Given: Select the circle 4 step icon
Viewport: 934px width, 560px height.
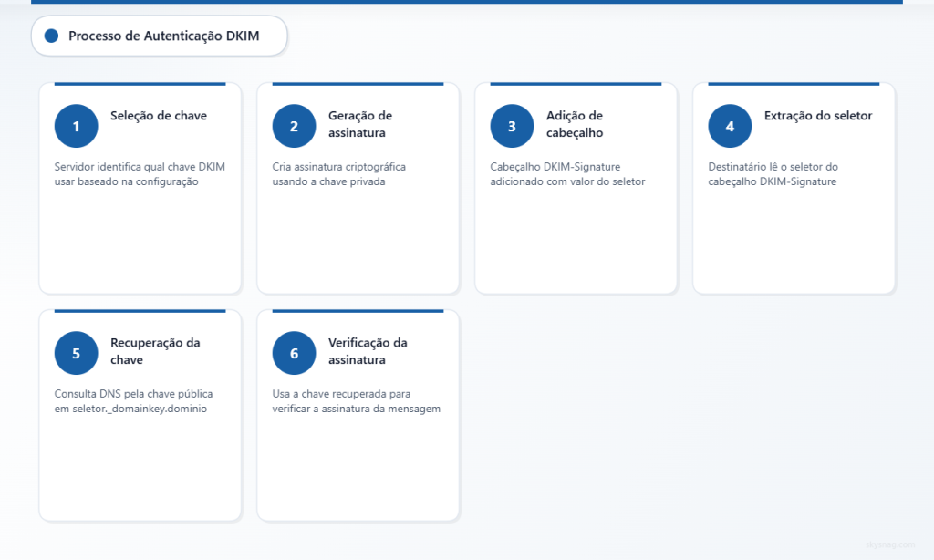Looking at the screenshot, I should [730, 125].
